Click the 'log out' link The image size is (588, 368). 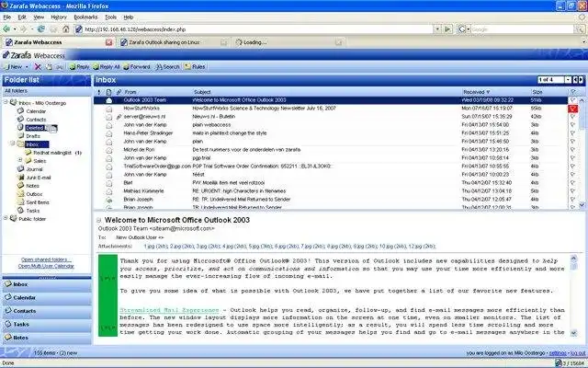[578, 353]
